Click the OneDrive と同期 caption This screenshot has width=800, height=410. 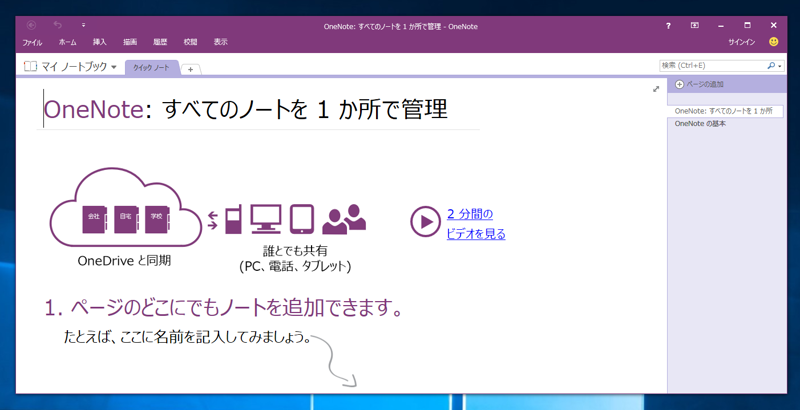click(x=124, y=261)
